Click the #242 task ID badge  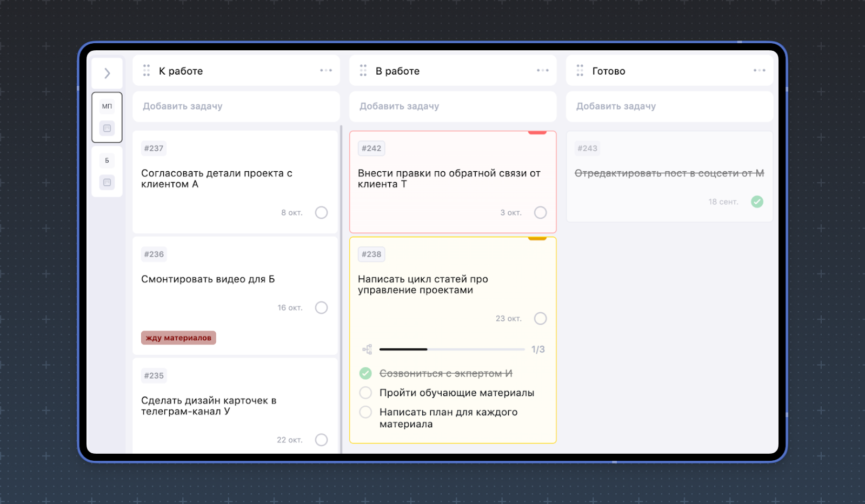tap(371, 149)
